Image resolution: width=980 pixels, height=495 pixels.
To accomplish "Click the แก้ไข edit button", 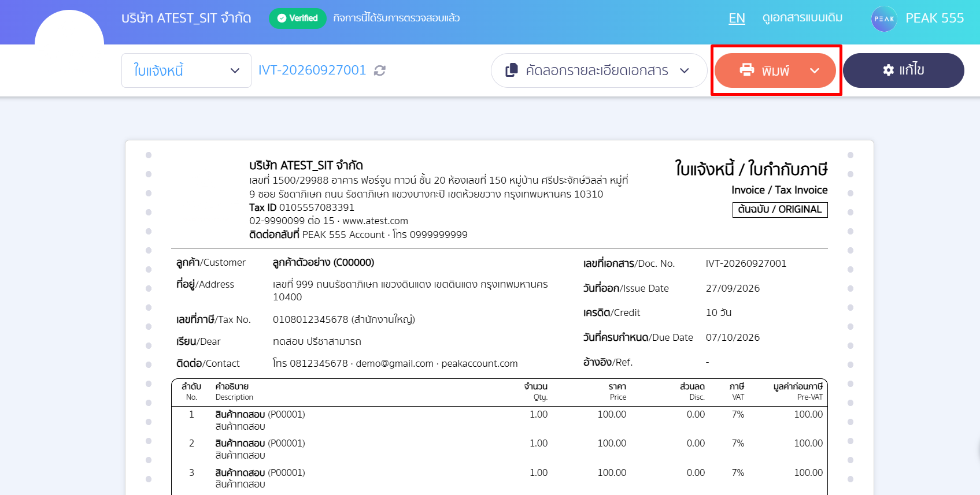I will coord(904,70).
